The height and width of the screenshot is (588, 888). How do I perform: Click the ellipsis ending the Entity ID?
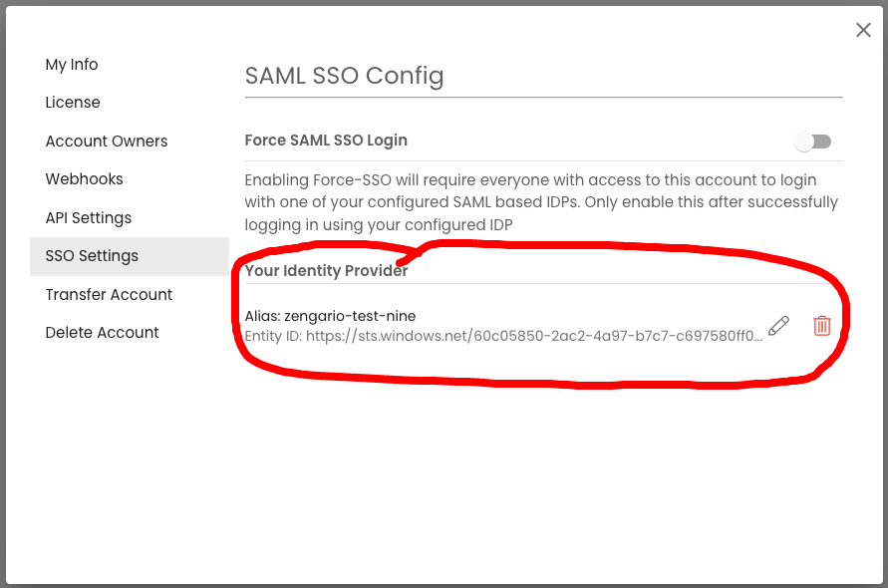758,337
